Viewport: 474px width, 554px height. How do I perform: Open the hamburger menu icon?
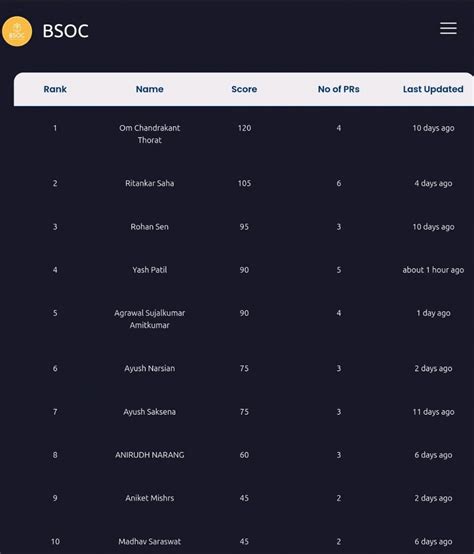[x=448, y=28]
